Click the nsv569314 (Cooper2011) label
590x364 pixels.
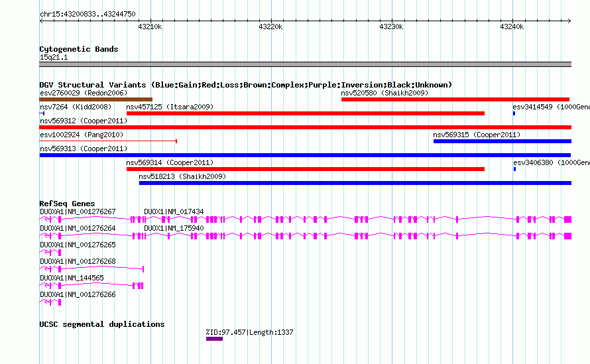pyautogui.click(x=170, y=162)
